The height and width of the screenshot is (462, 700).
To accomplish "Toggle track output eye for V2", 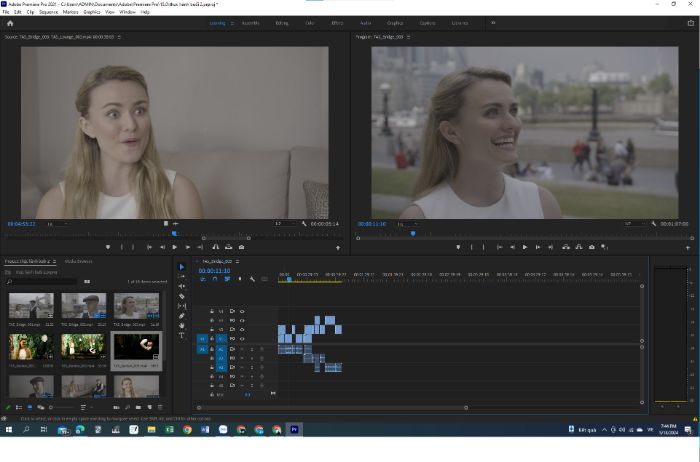I will 242,329.
